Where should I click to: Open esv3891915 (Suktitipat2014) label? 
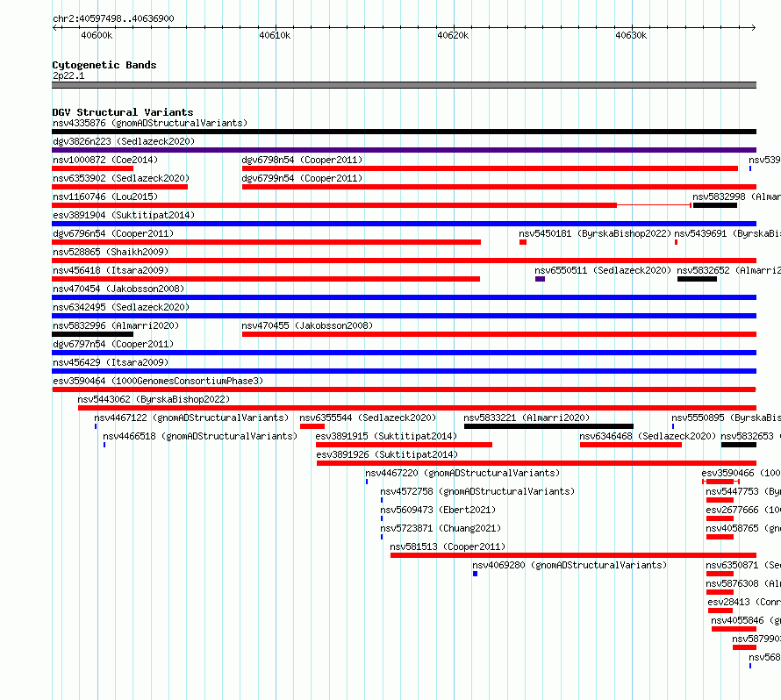point(386,436)
